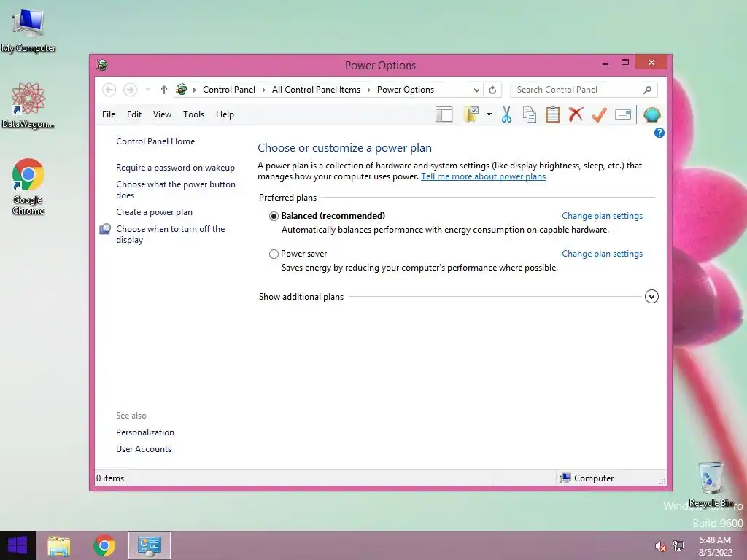Expand the arrow after Control Panel breadcrumb
Viewport: 747px width, 560px height.
[x=263, y=90]
